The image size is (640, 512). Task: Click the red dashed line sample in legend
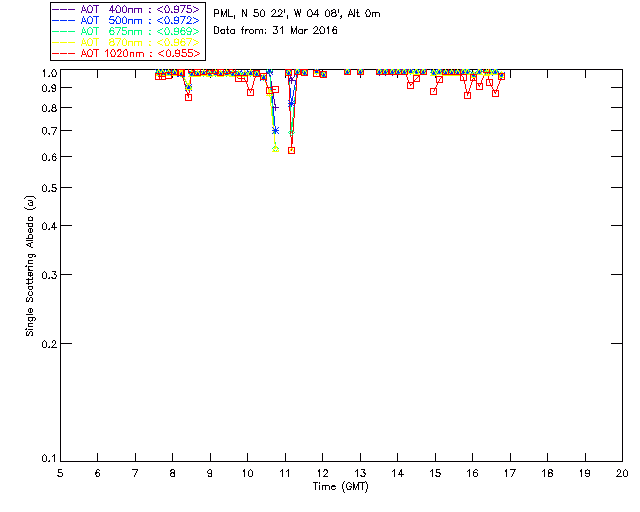pyautogui.click(x=64, y=53)
